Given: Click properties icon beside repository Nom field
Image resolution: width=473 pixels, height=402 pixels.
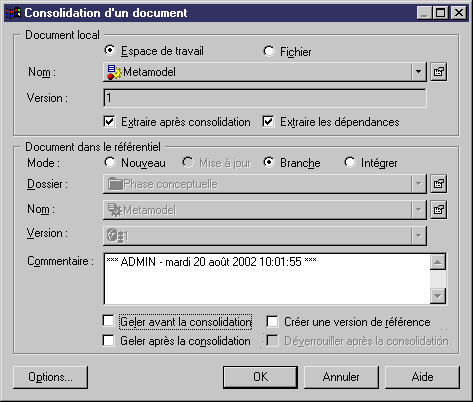Looking at the screenshot, I should [438, 210].
